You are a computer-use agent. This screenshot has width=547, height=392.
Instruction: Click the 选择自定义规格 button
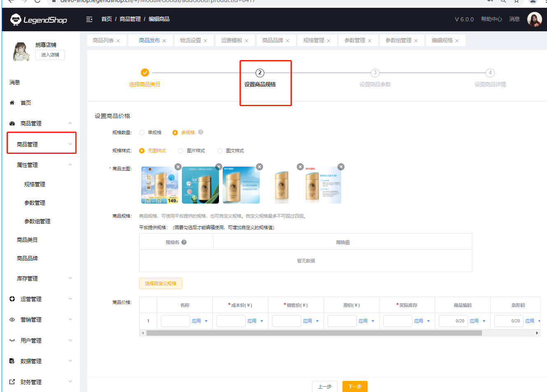tap(161, 283)
